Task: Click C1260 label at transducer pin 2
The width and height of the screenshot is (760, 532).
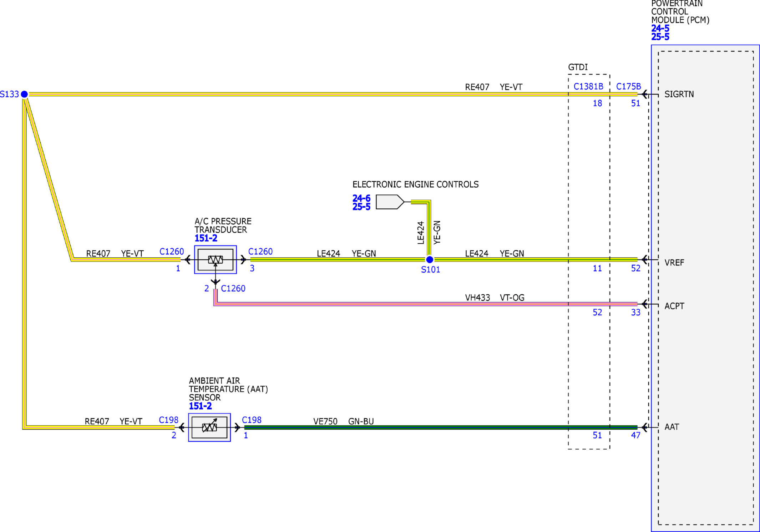Action: [233, 288]
